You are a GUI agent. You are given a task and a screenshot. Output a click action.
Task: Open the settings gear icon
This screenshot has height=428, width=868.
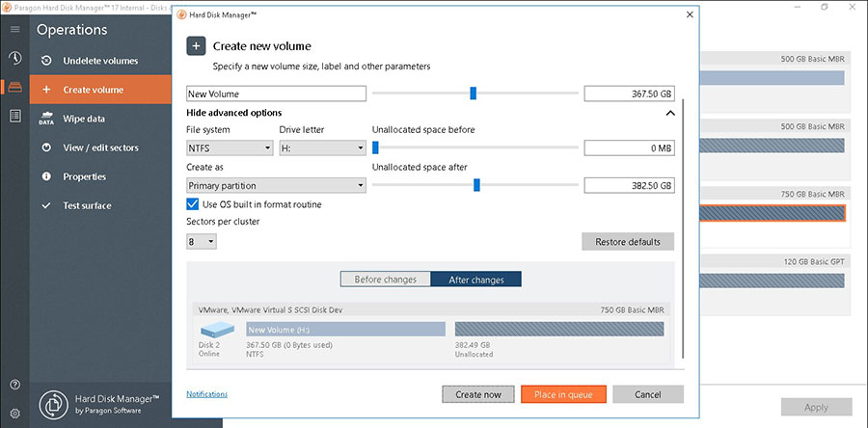point(14,414)
